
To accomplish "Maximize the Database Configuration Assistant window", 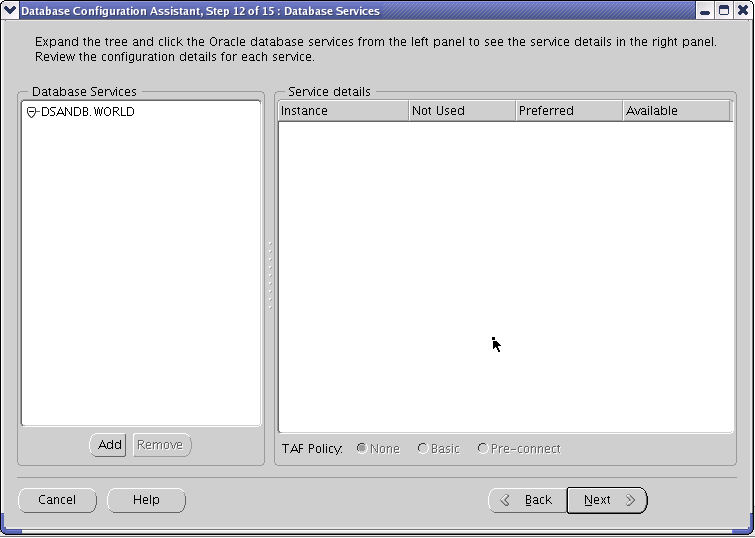I will pos(723,11).
